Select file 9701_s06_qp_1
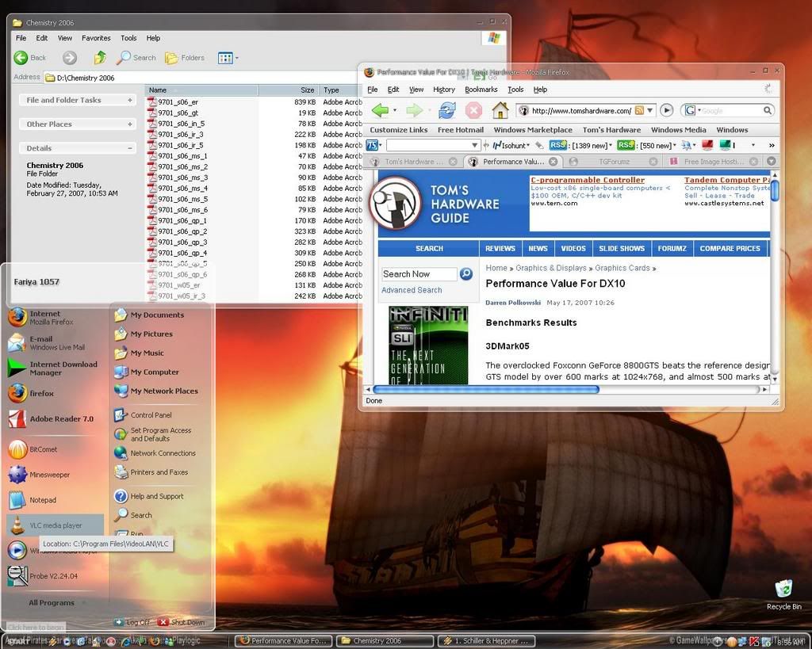812x649 pixels. 182,220
